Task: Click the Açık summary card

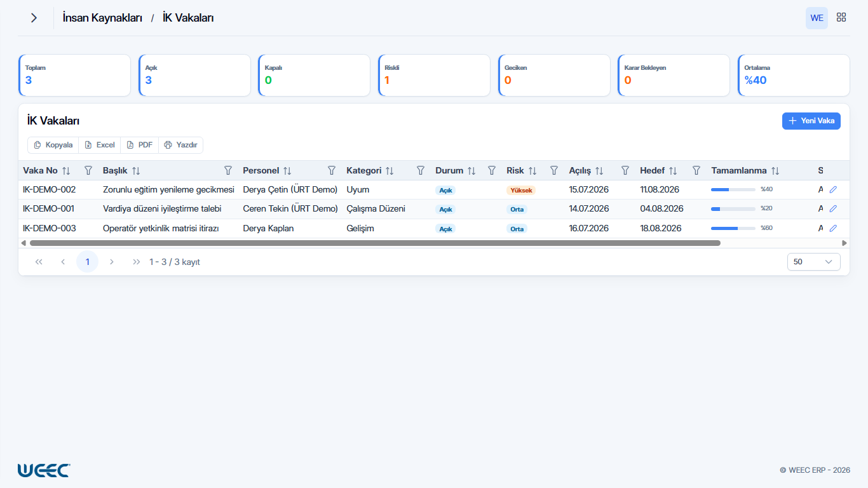Action: coord(194,76)
